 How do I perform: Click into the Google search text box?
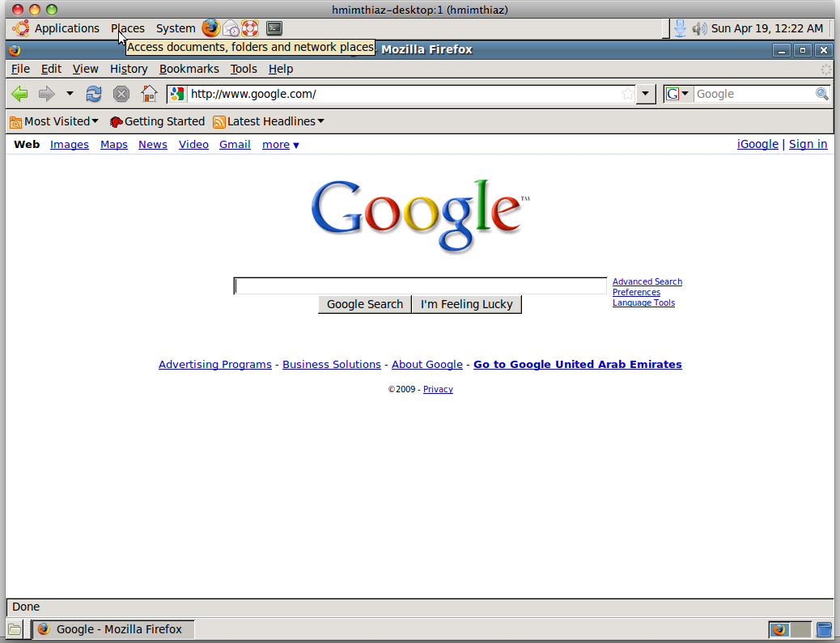(421, 286)
